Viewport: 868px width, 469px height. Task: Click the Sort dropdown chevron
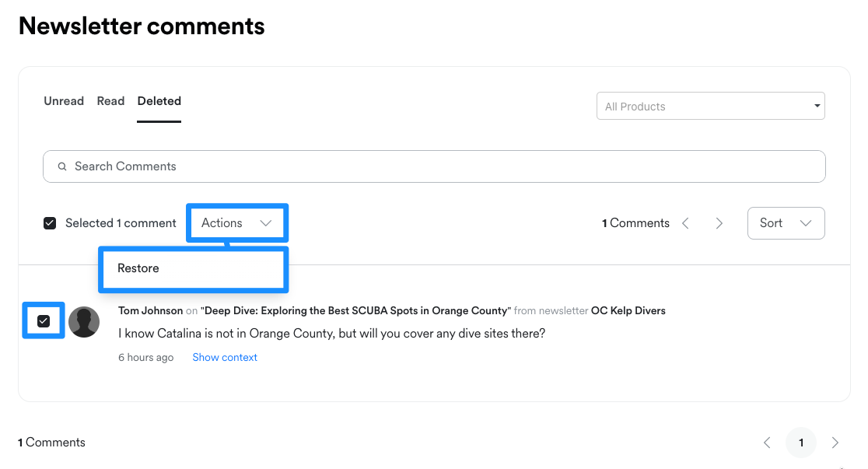point(806,223)
